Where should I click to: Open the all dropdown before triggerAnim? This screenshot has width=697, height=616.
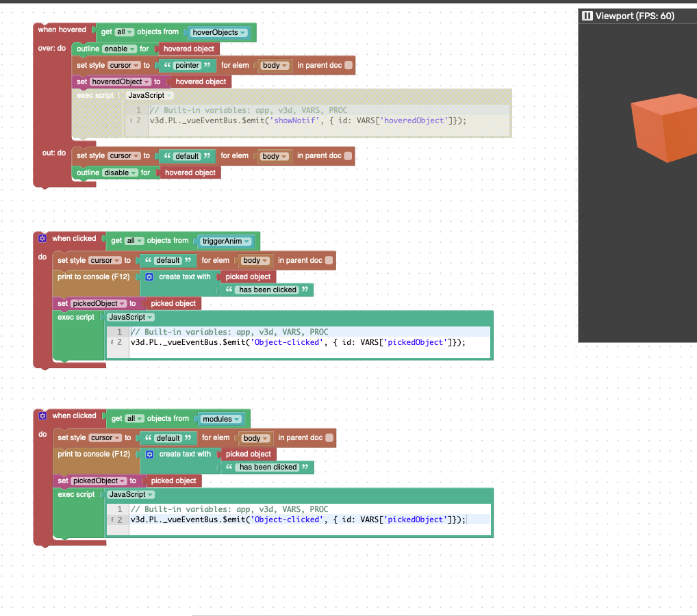(134, 241)
